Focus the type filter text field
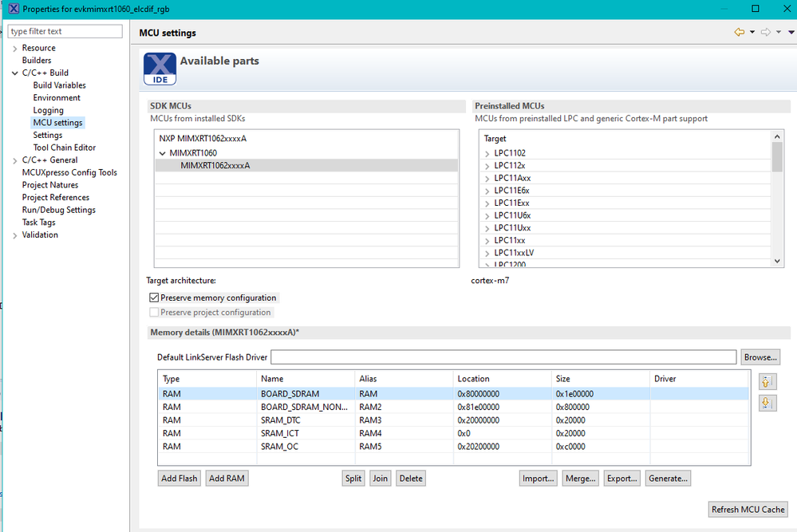797x532 pixels. click(65, 31)
